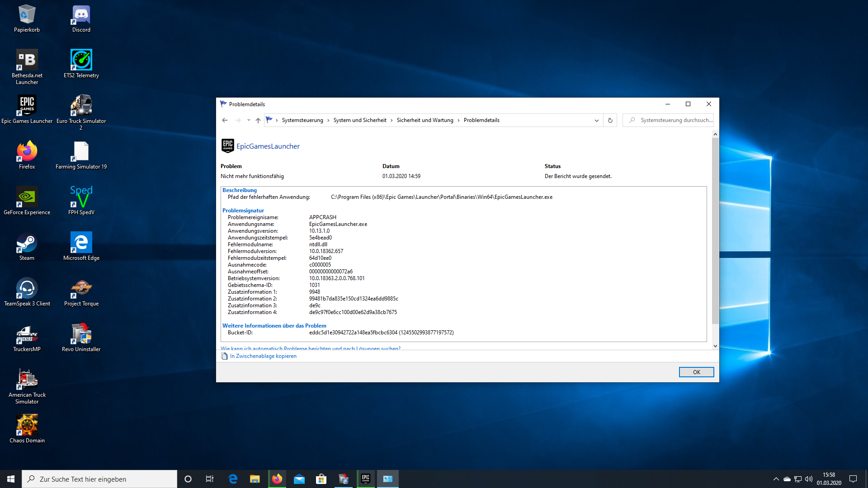Viewport: 868px width, 488px height.
Task: Click the Systemsteuerung durchsuchen search field
Action: click(668, 120)
